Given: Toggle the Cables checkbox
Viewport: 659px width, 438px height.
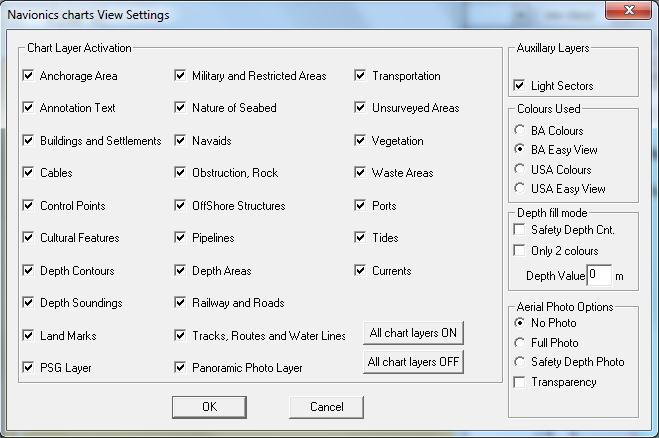Looking at the screenshot, I should point(28,172).
